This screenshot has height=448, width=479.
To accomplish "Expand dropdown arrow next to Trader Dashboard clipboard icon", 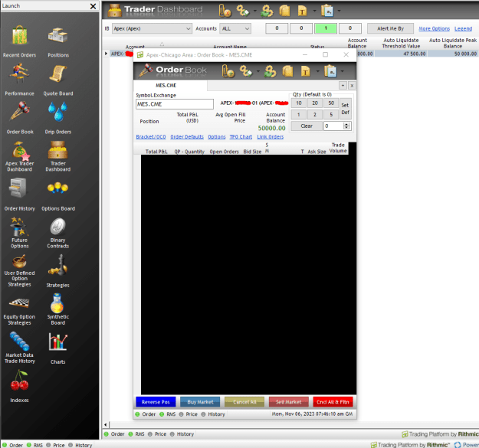I will [x=339, y=11].
